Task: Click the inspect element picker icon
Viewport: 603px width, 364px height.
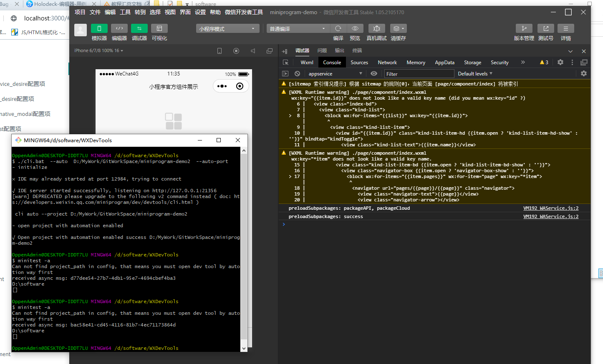Action: coord(286,63)
